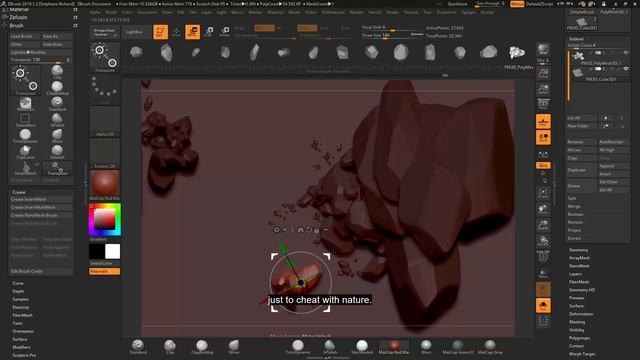Expand the Masking section in Tool palette

coord(577,322)
